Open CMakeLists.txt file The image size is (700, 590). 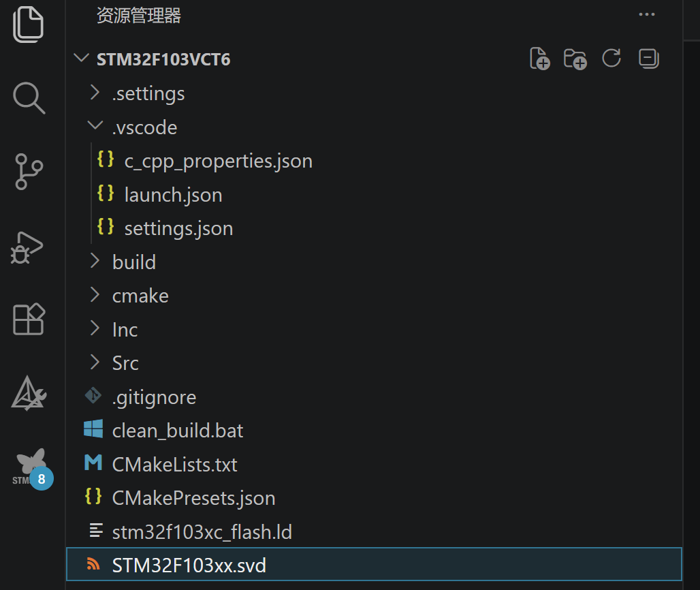point(174,465)
